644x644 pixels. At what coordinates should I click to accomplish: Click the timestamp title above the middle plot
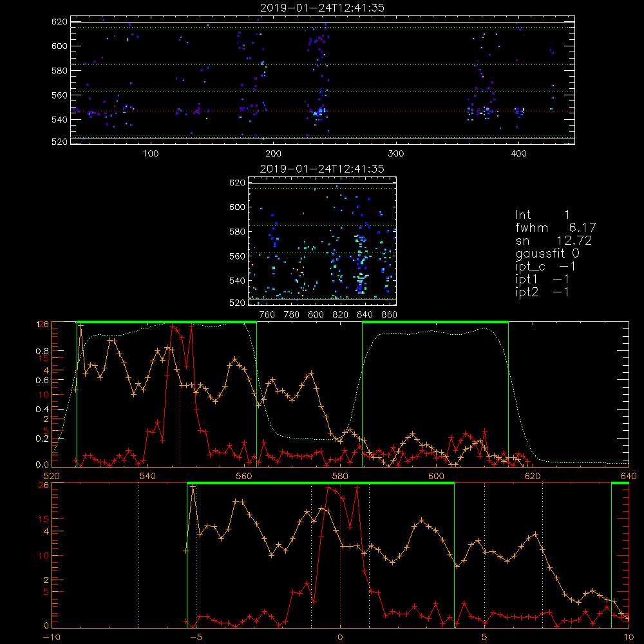click(322, 169)
